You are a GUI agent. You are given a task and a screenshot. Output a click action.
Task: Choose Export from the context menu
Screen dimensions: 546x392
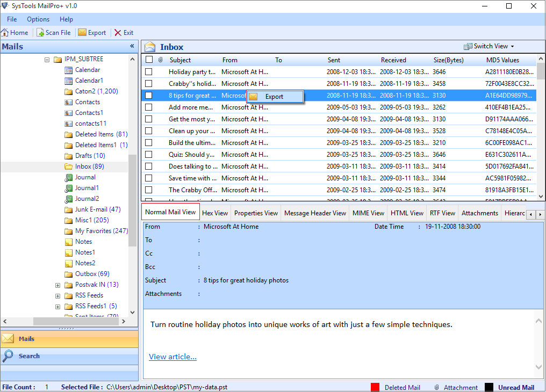point(275,97)
